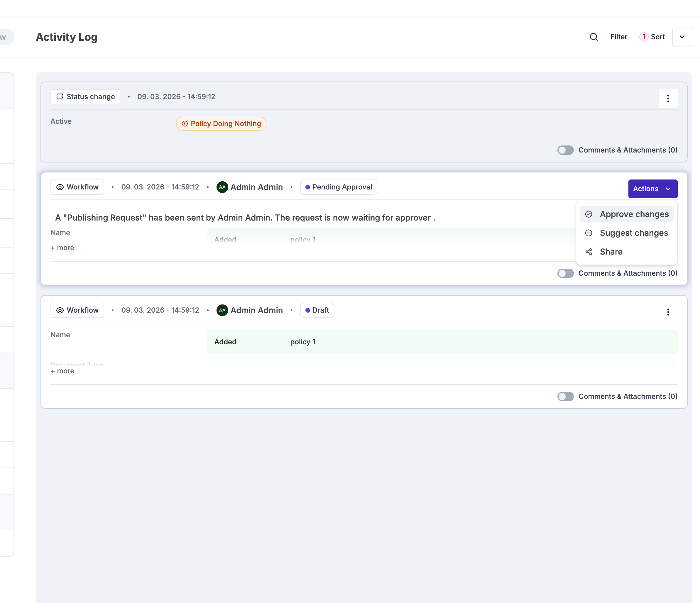The height and width of the screenshot is (603, 700).
Task: Click the Status change flag tag
Action: tap(85, 96)
